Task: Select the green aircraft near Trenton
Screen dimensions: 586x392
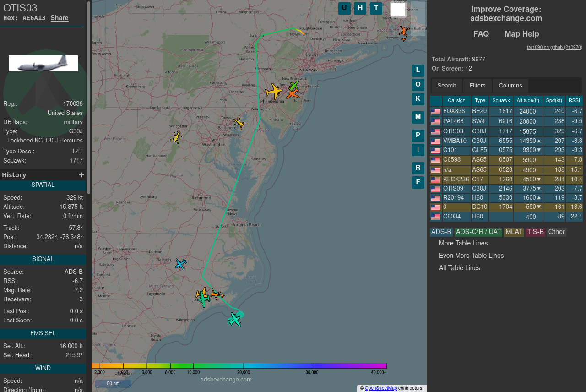Action: click(294, 86)
